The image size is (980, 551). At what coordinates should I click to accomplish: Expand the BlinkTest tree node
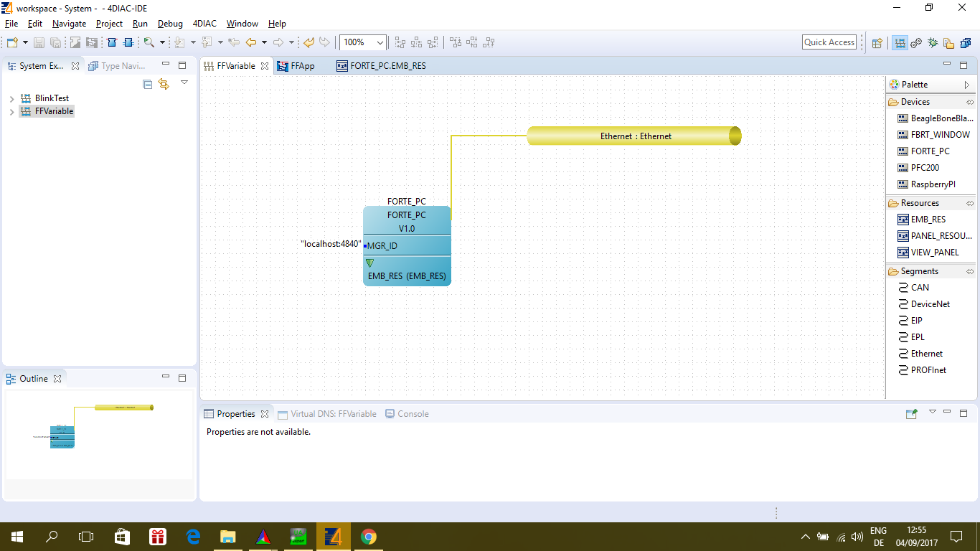click(x=12, y=98)
